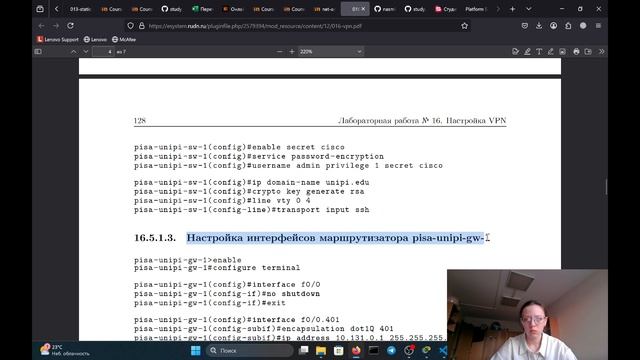640x360 pixels.
Task: Zoom in on the PDF
Action: tap(292, 52)
